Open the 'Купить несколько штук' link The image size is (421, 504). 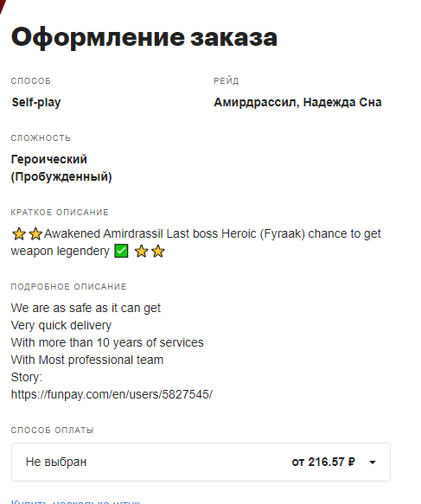click(75, 501)
